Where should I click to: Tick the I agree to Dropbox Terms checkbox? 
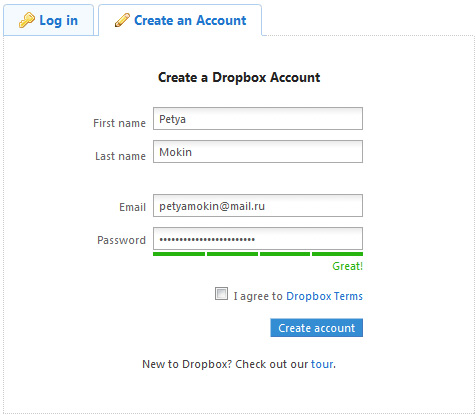point(221,294)
